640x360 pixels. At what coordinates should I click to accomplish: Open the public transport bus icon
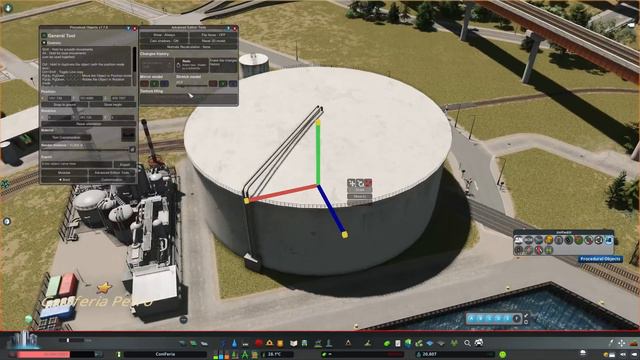click(x=304, y=343)
